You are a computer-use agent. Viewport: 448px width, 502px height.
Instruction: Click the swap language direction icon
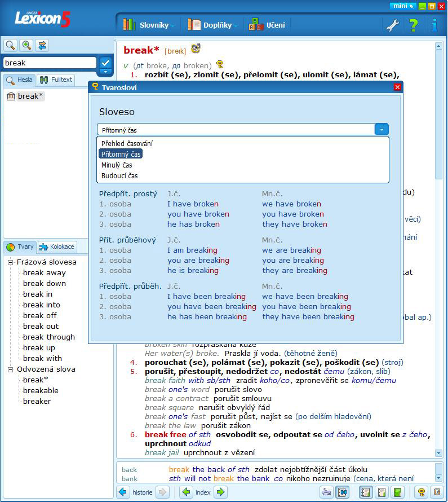42,45
